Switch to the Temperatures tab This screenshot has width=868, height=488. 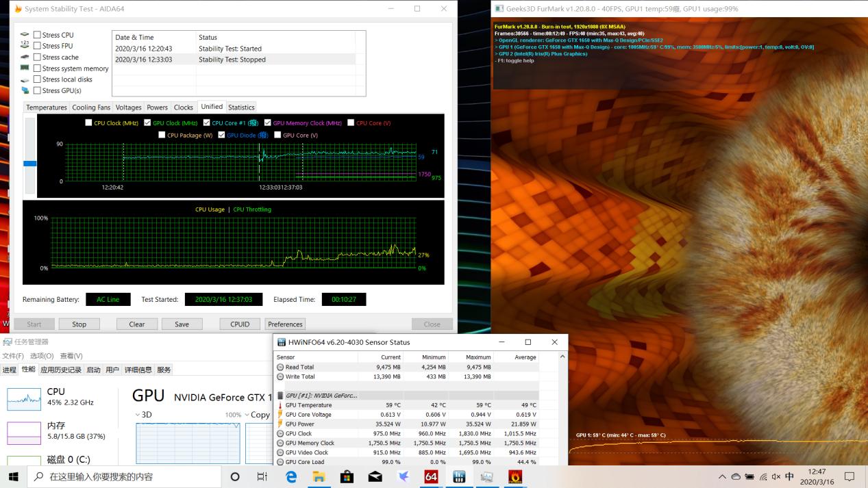pyautogui.click(x=47, y=107)
